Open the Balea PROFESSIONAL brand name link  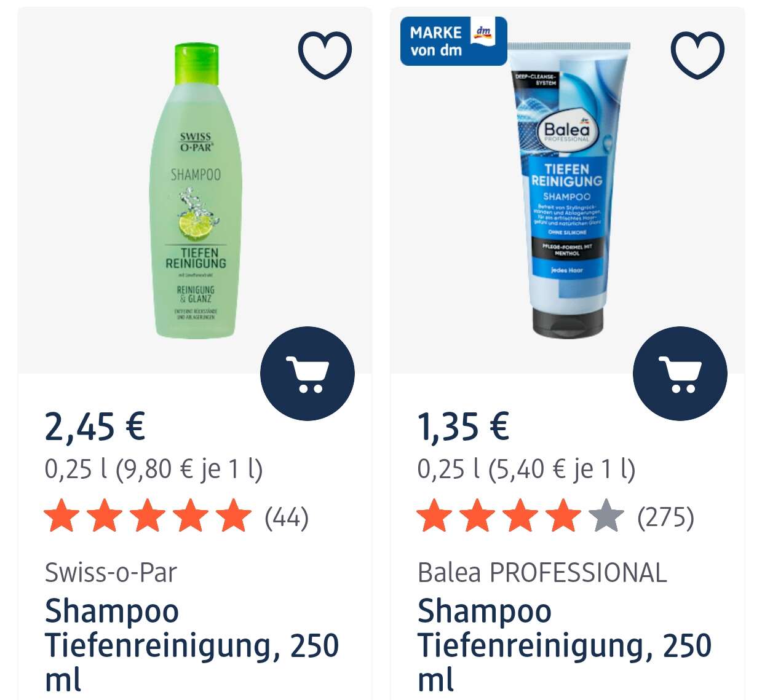click(x=542, y=573)
